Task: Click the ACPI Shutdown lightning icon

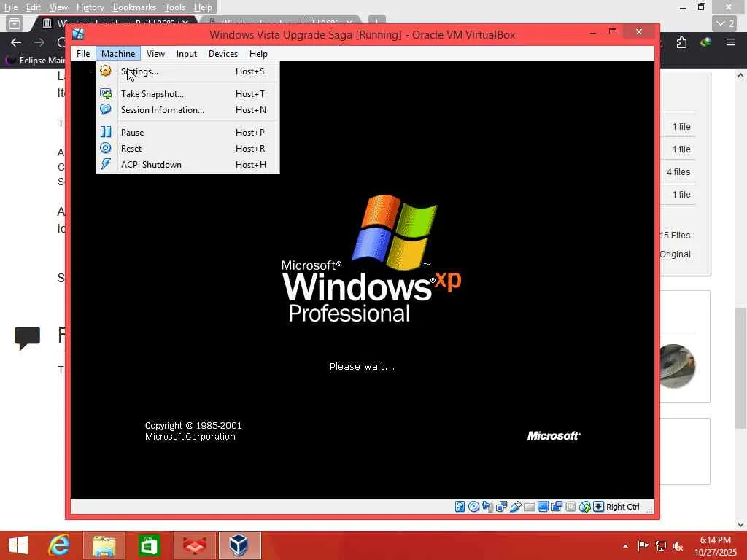Action: [x=106, y=164]
